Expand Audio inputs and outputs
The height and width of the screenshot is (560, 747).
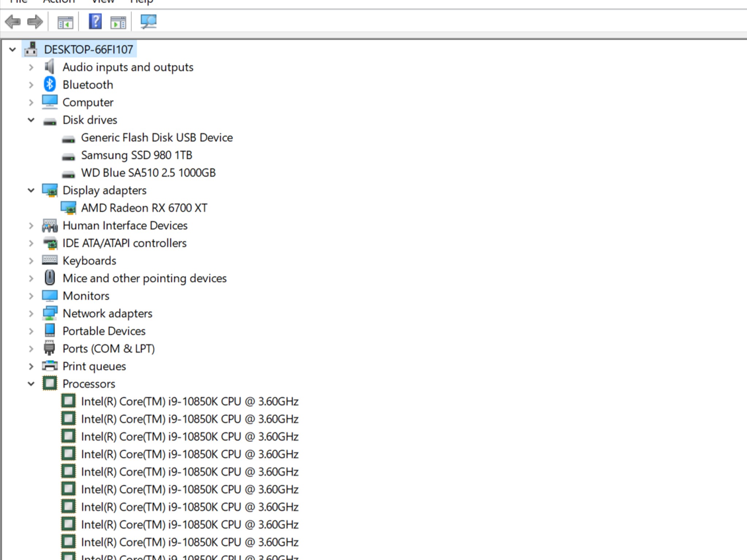tap(31, 67)
